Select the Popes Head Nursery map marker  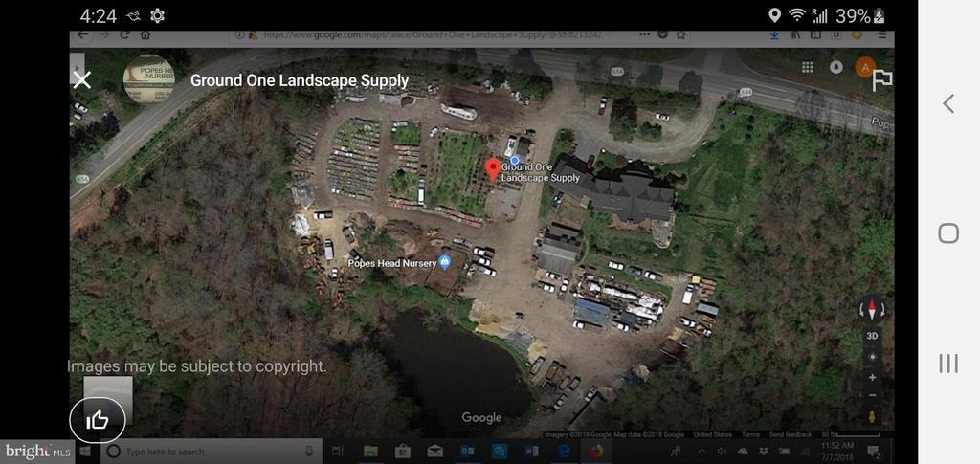(x=445, y=262)
